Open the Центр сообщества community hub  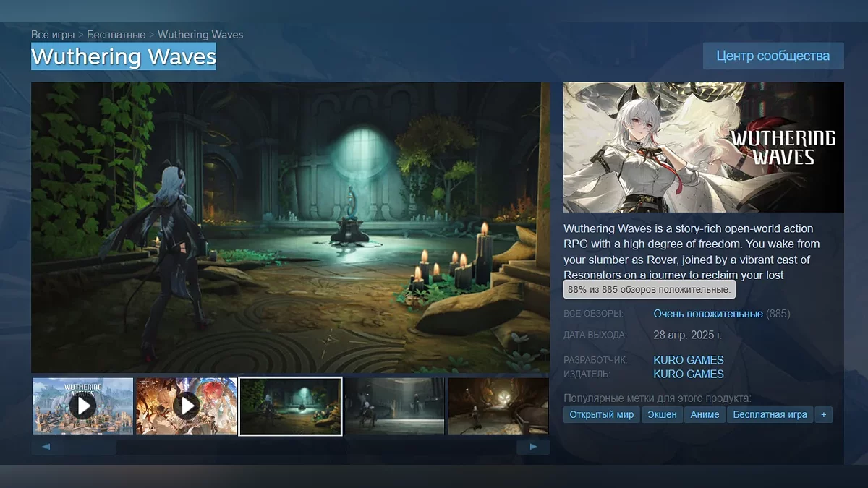(773, 56)
